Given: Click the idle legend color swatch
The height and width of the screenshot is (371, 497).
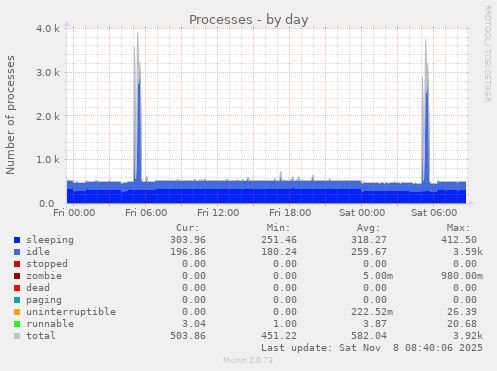Looking at the screenshot, I should pyautogui.click(x=17, y=252).
